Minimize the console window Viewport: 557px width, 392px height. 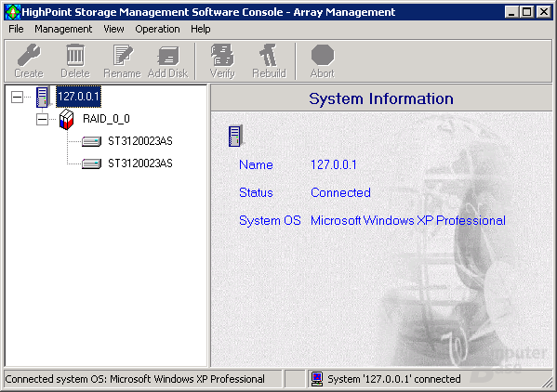[x=511, y=12]
